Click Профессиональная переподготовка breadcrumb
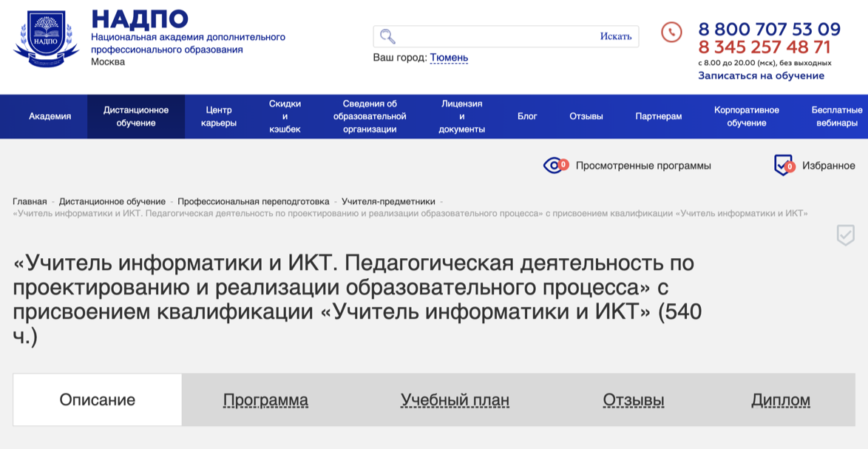The height and width of the screenshot is (449, 868). [254, 201]
